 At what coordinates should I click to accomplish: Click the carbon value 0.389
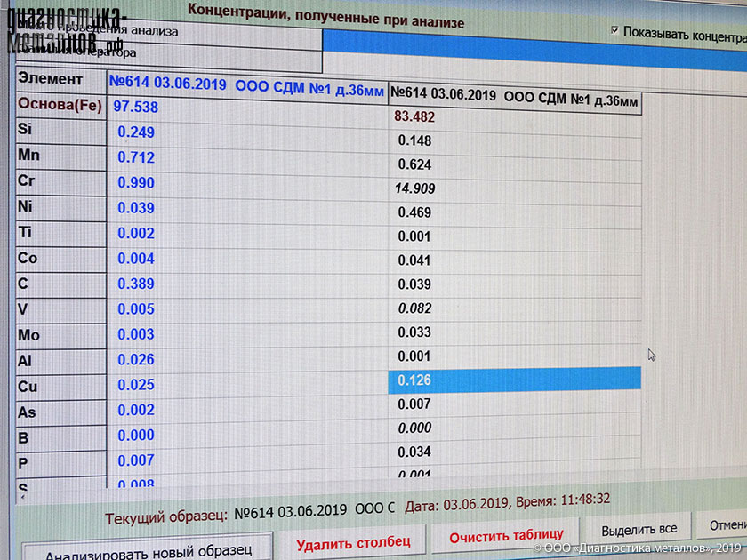click(x=136, y=284)
